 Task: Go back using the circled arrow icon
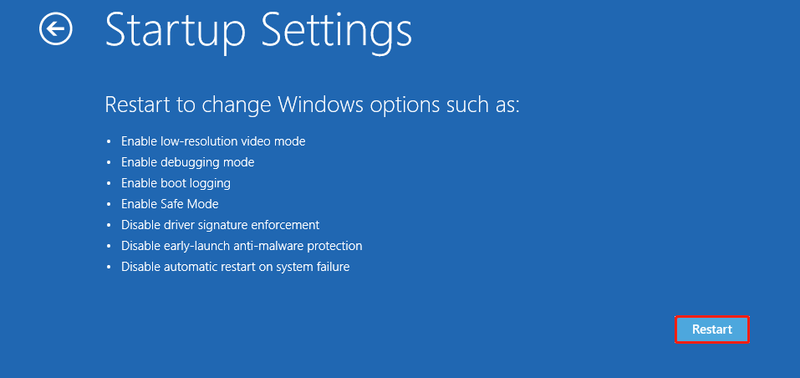point(56,29)
